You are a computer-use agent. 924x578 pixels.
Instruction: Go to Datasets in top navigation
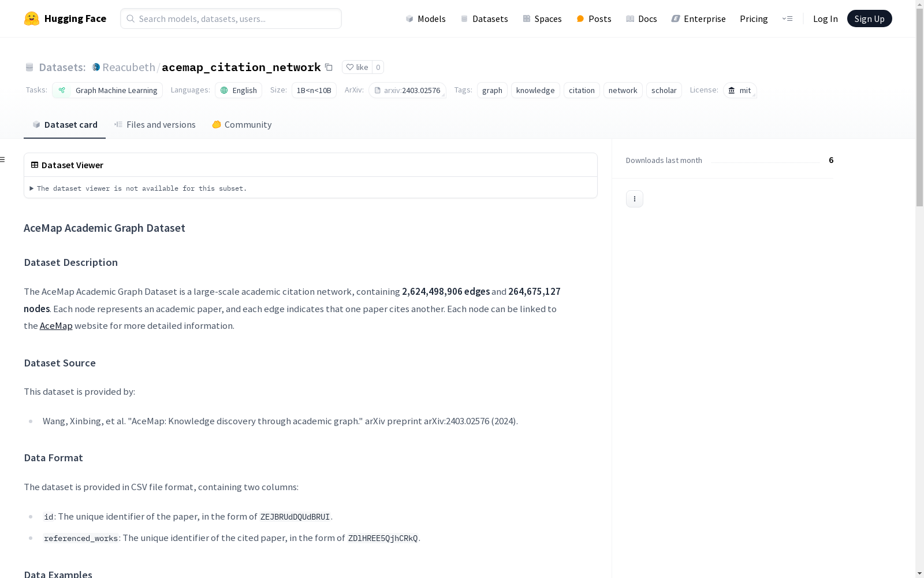point(484,18)
